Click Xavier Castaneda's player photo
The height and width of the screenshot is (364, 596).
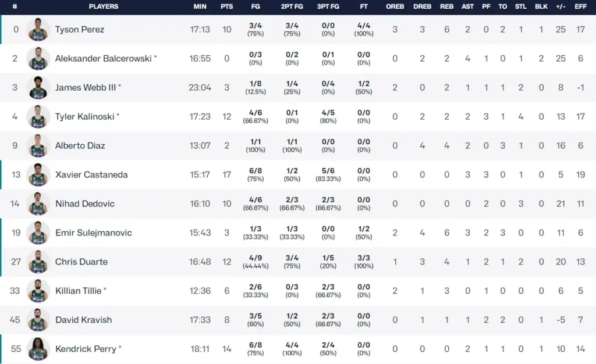pos(38,174)
